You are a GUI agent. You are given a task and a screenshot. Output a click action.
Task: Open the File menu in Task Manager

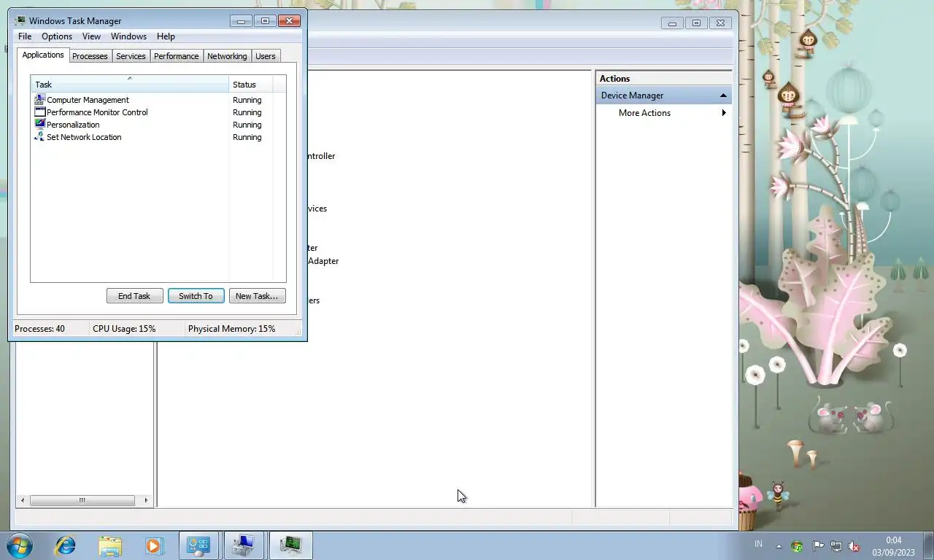[x=24, y=36]
